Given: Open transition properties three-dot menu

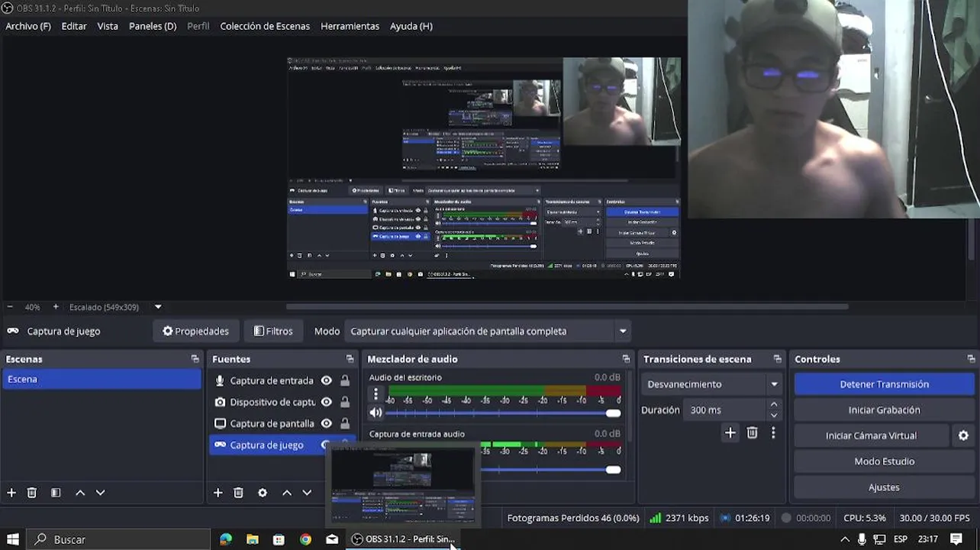Looking at the screenshot, I should pos(773,433).
